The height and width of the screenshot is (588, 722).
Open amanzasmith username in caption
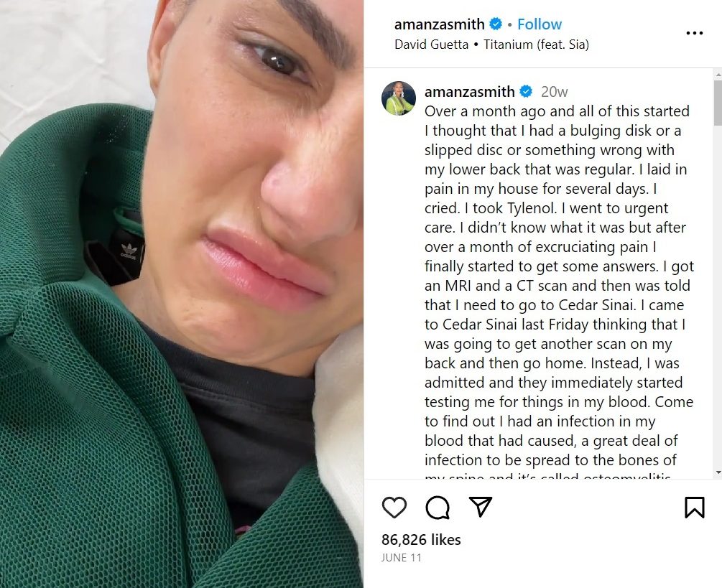pos(469,92)
